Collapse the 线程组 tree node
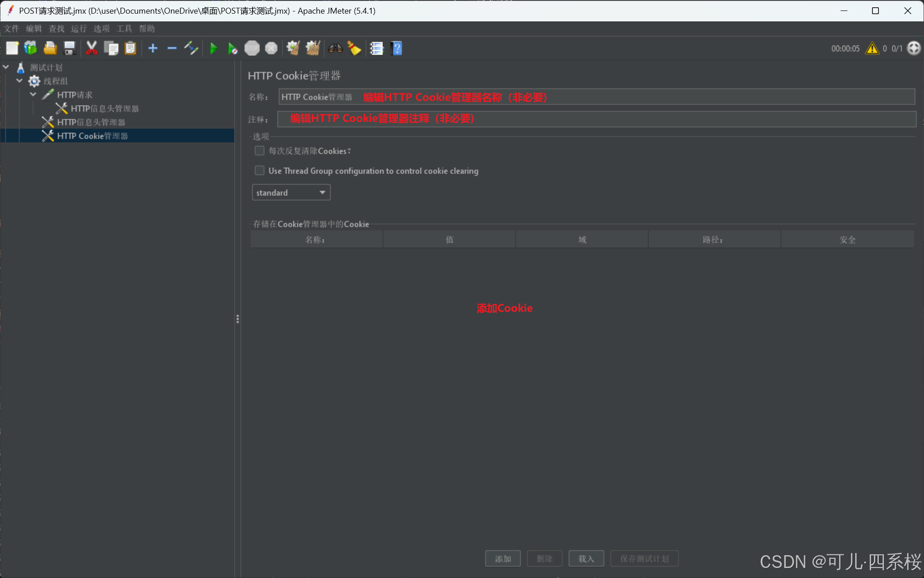 [x=20, y=81]
